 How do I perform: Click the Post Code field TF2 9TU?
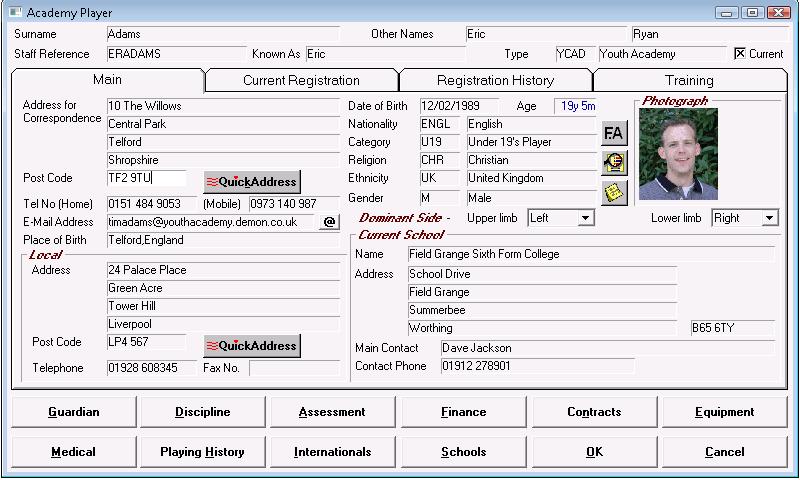[x=146, y=178]
